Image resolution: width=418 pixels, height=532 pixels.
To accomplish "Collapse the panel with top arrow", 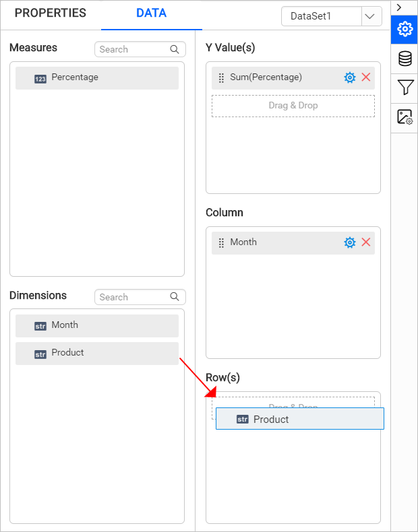I will click(x=399, y=7).
